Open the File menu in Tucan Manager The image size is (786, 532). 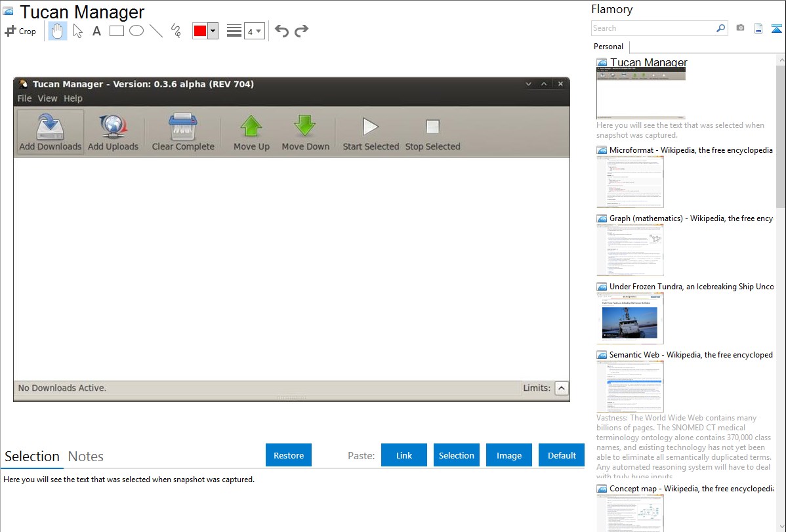[24, 98]
